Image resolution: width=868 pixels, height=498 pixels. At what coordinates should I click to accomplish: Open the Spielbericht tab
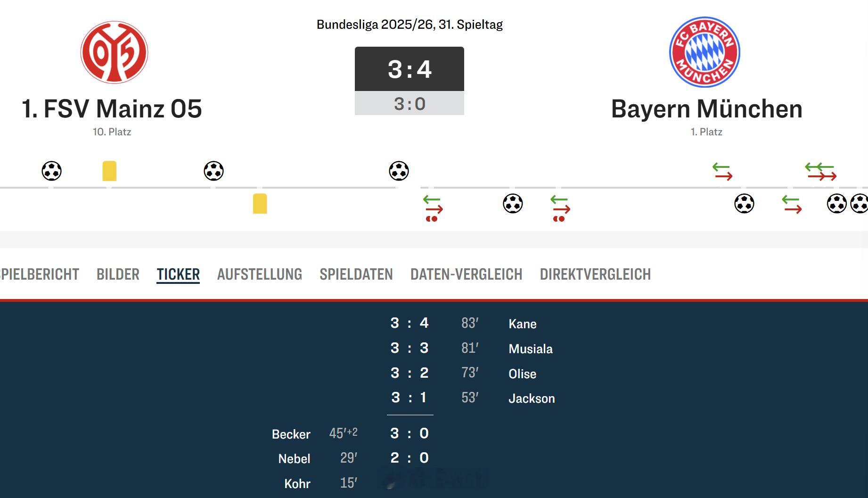pos(39,274)
